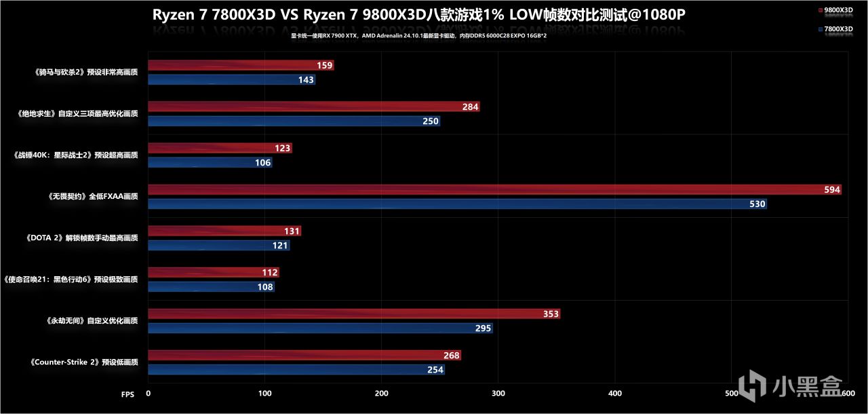Screen dimensions: 868x414
Task: Click the 400 tick on the FPS axis
Action: [615, 394]
